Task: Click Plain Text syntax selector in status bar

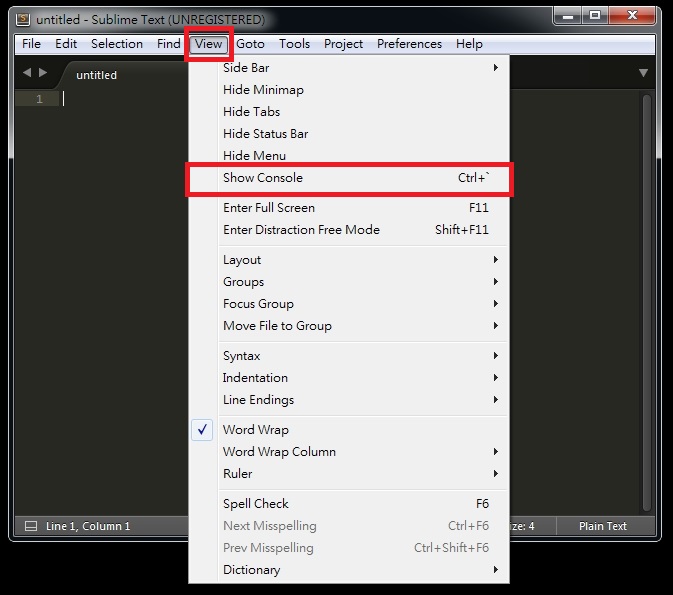Action: [602, 526]
